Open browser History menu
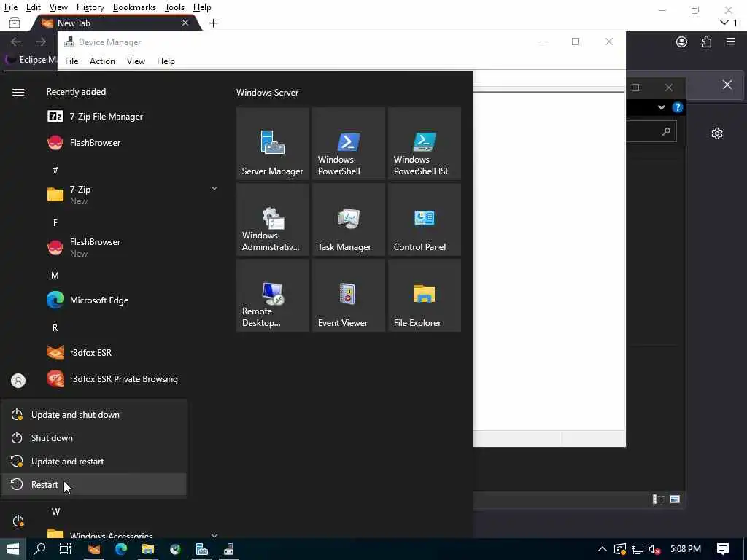 tap(90, 7)
